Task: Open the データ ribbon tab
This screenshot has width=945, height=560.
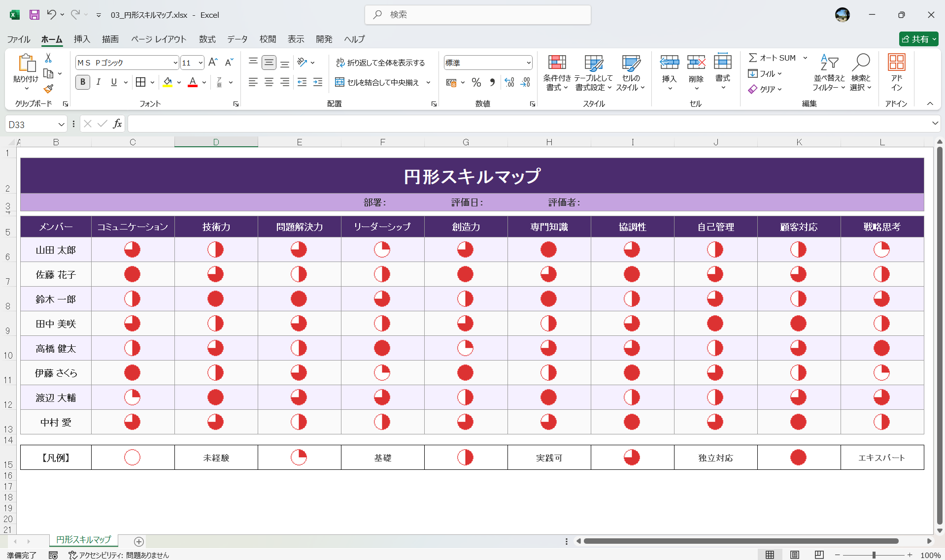Action: coord(236,39)
